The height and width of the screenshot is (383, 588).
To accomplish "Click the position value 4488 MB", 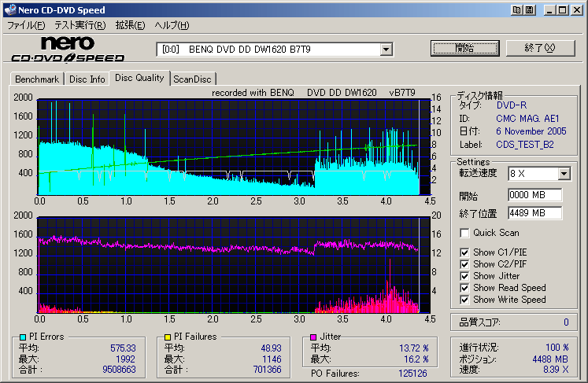I will pyautogui.click(x=550, y=359).
